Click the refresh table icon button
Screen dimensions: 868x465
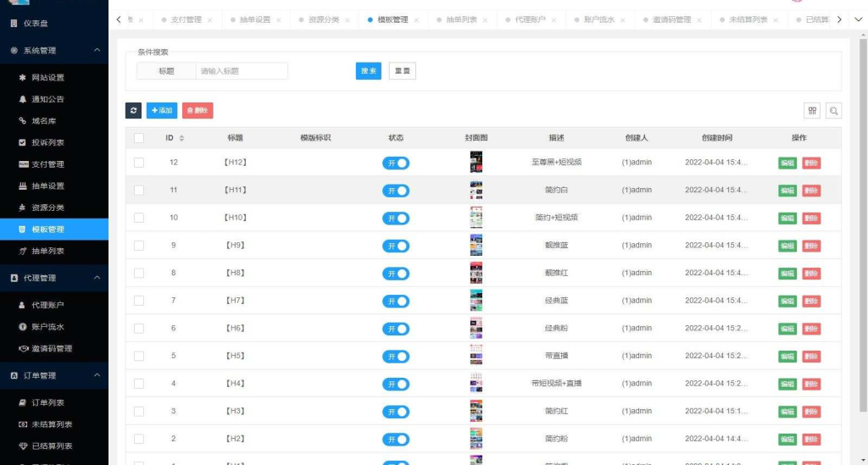pos(133,111)
